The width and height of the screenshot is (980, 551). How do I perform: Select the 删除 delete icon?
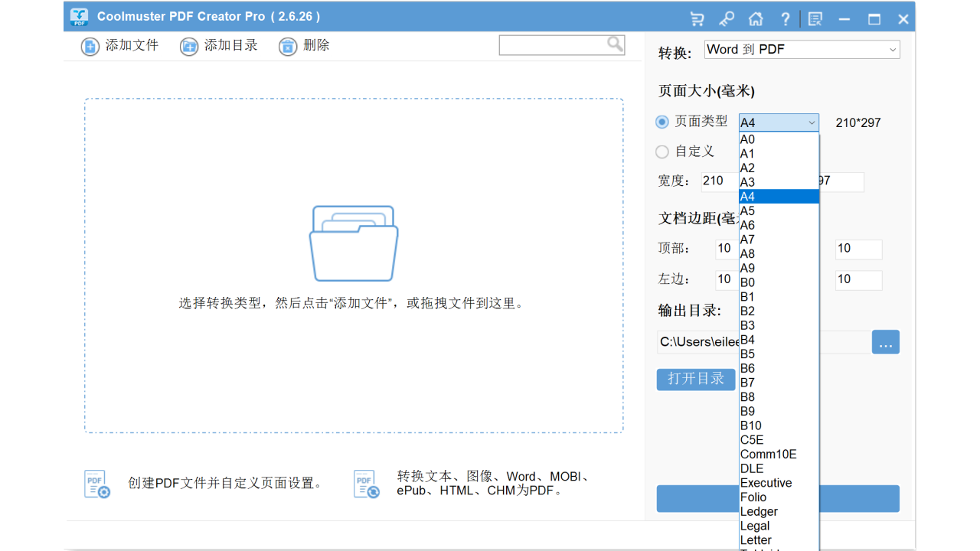point(288,46)
